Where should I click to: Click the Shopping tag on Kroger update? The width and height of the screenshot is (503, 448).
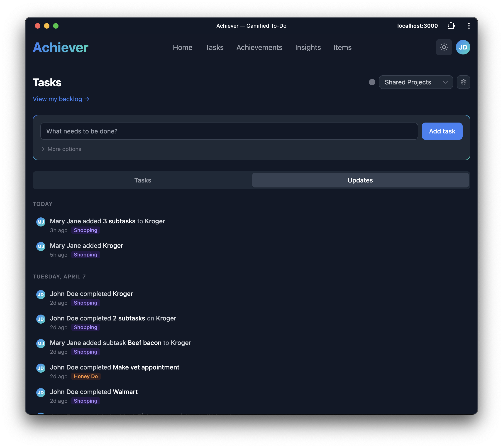(85, 255)
